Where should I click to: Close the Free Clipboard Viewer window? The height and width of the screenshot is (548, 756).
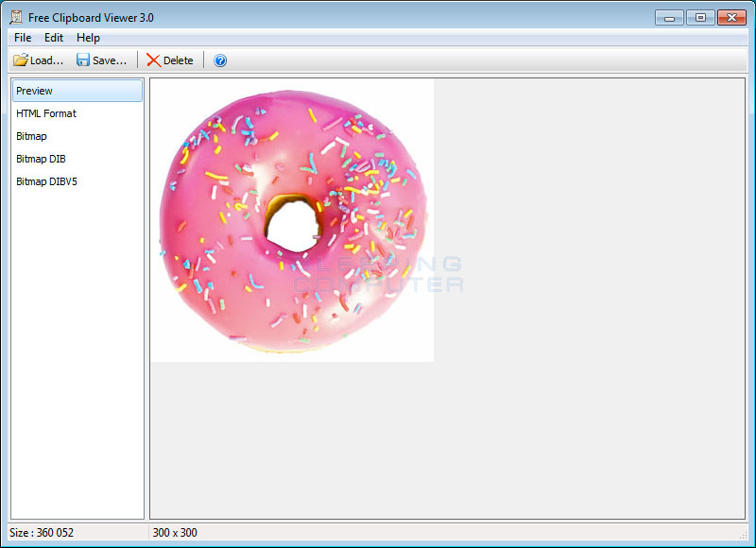(731, 17)
